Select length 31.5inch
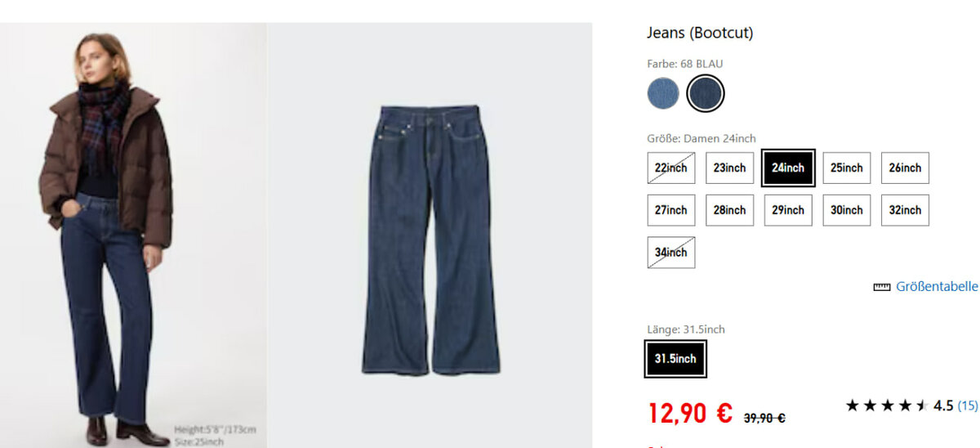Screen dimensions: 980x448 coord(675,359)
